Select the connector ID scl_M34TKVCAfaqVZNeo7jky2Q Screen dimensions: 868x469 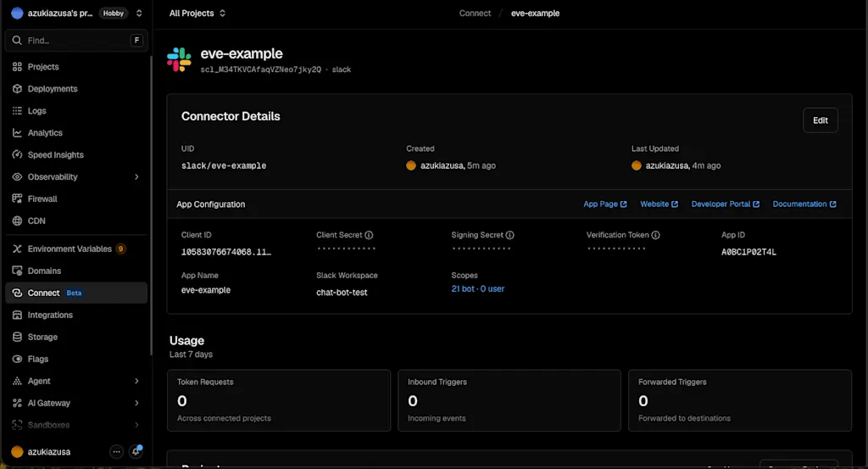point(261,70)
